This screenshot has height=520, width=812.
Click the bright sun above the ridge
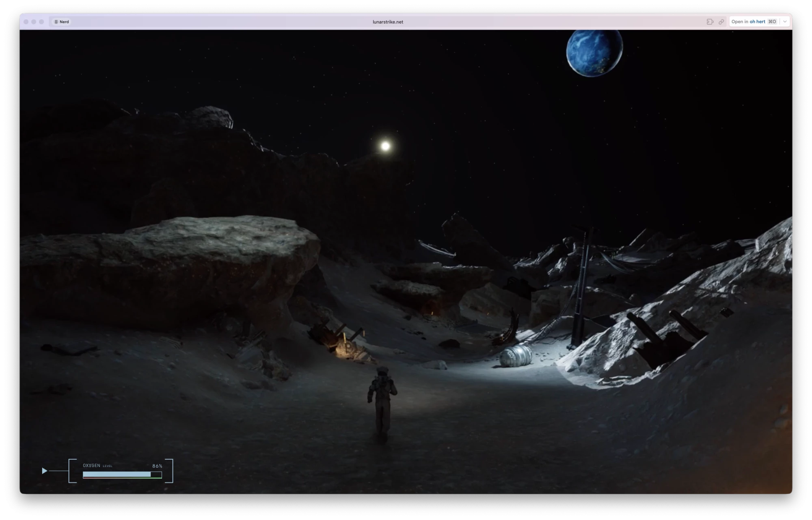(385, 146)
